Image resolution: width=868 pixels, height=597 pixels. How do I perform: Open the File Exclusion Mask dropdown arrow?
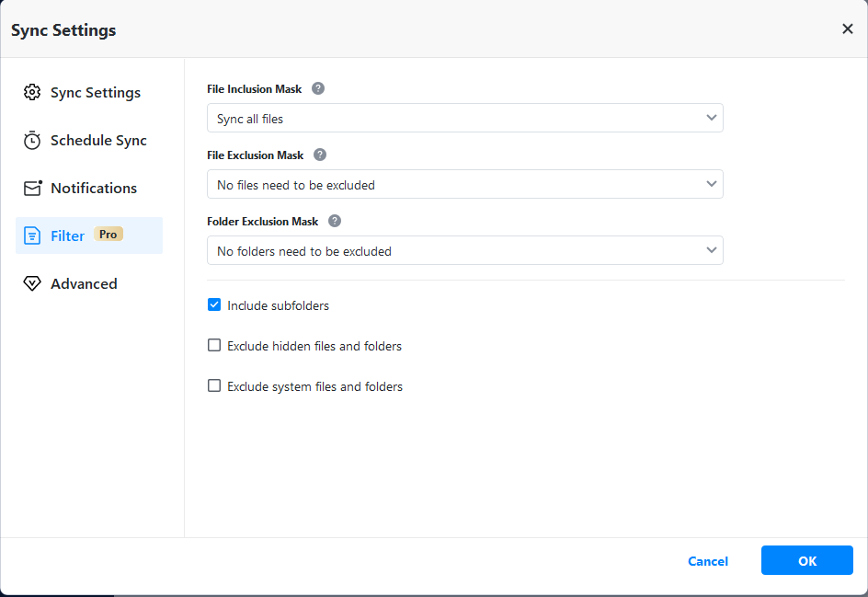coord(711,184)
